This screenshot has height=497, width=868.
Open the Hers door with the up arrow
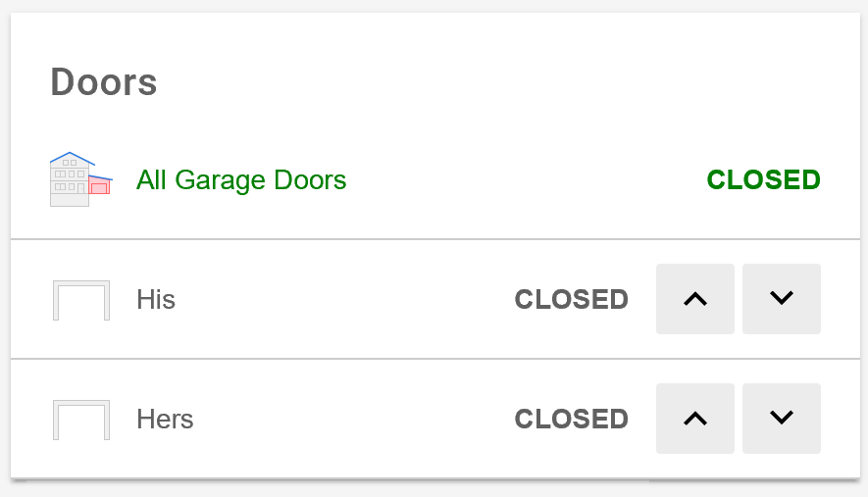tap(694, 419)
